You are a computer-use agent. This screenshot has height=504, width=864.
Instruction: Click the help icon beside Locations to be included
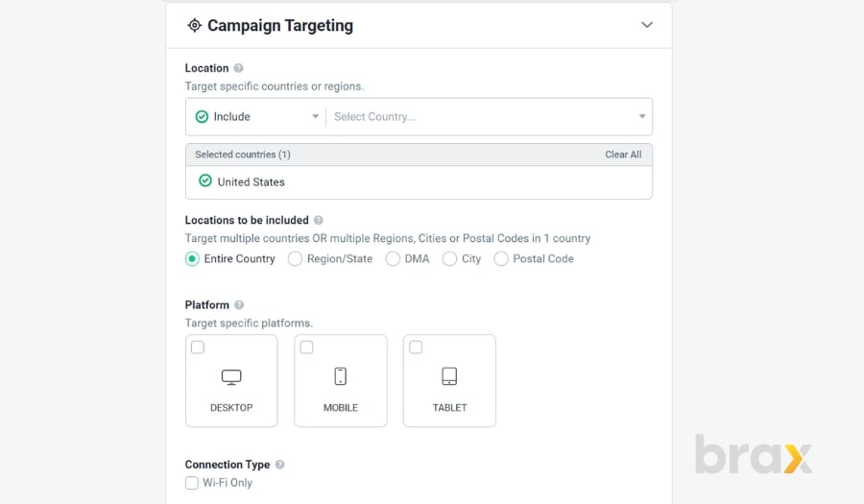tap(319, 221)
